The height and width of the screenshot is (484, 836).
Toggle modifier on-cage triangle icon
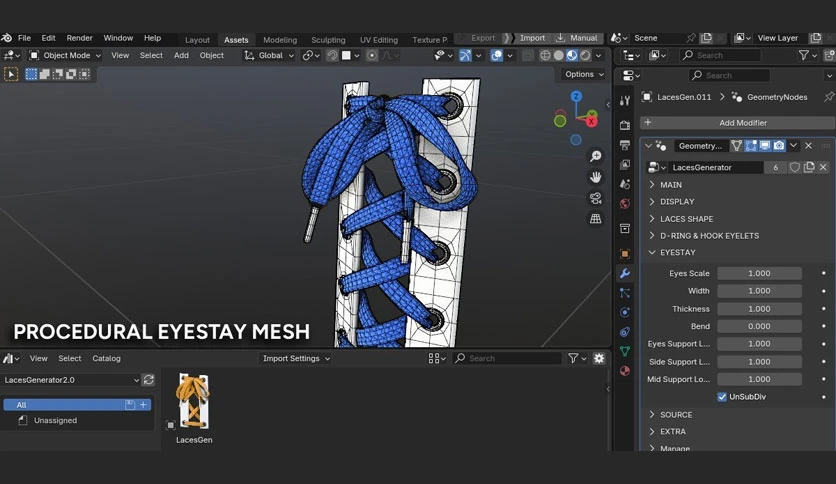(x=736, y=146)
